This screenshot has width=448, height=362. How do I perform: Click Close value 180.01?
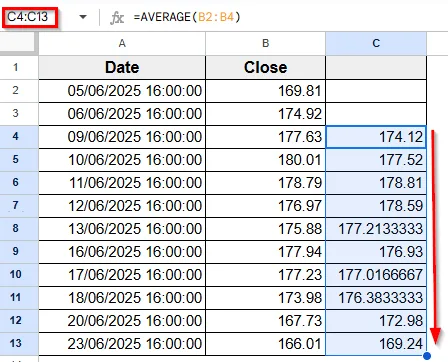pyautogui.click(x=265, y=160)
